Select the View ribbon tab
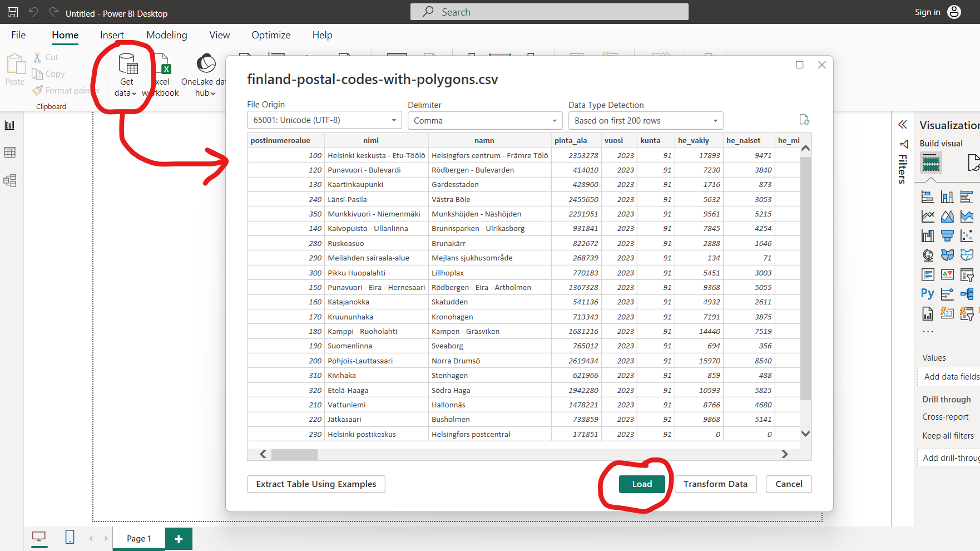 coord(219,35)
